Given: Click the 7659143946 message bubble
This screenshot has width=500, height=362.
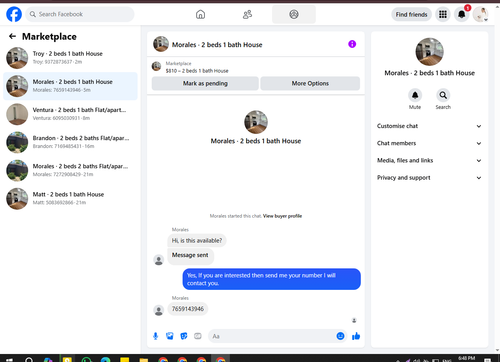Looking at the screenshot, I should [188, 309].
